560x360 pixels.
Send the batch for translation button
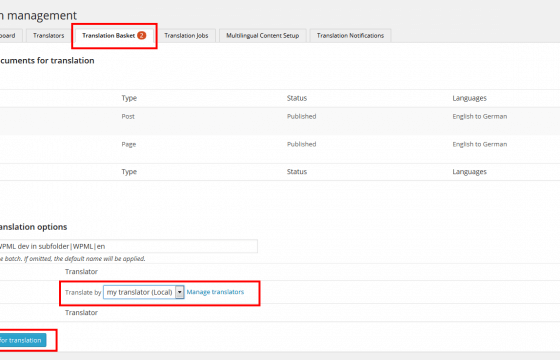click(x=22, y=340)
